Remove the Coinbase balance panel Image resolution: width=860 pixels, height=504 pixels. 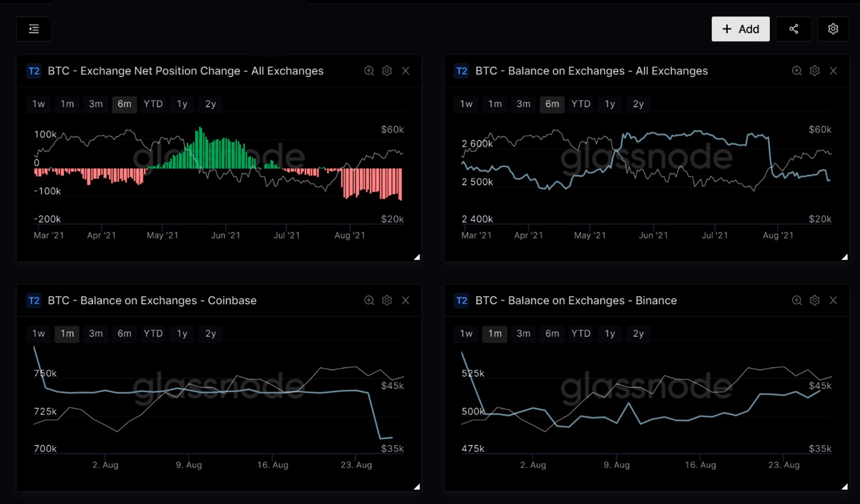tap(406, 301)
